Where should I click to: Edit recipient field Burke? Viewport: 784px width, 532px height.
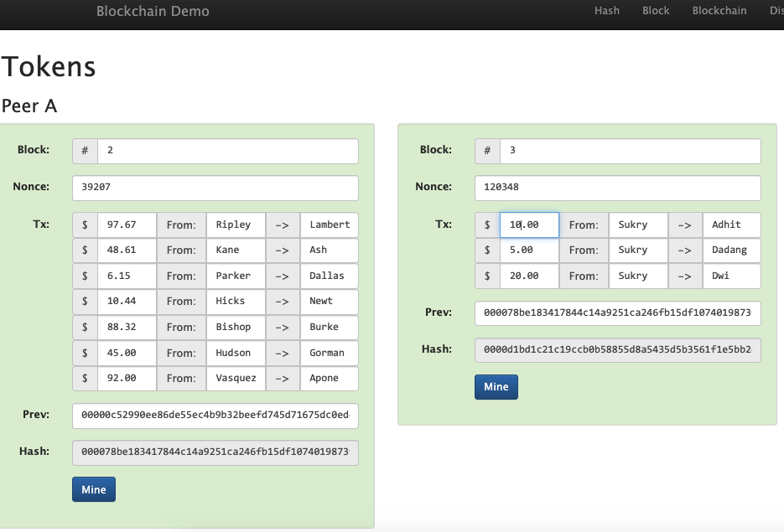[330, 328]
